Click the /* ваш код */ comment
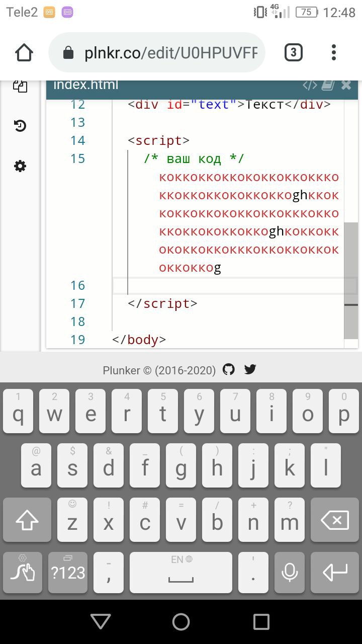 coord(194,159)
